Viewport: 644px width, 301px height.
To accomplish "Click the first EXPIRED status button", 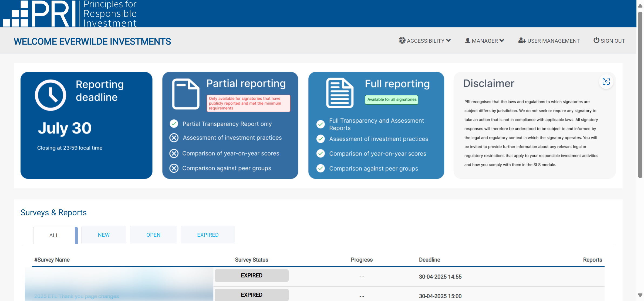I will tap(251, 275).
